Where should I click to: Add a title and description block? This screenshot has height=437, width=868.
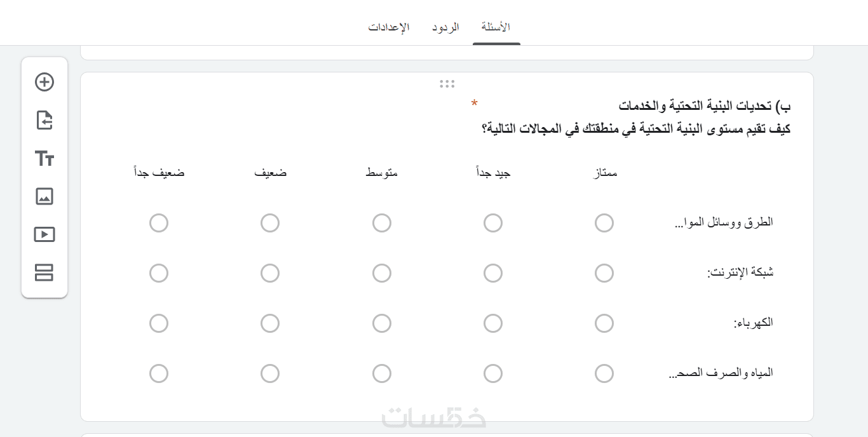[44, 158]
